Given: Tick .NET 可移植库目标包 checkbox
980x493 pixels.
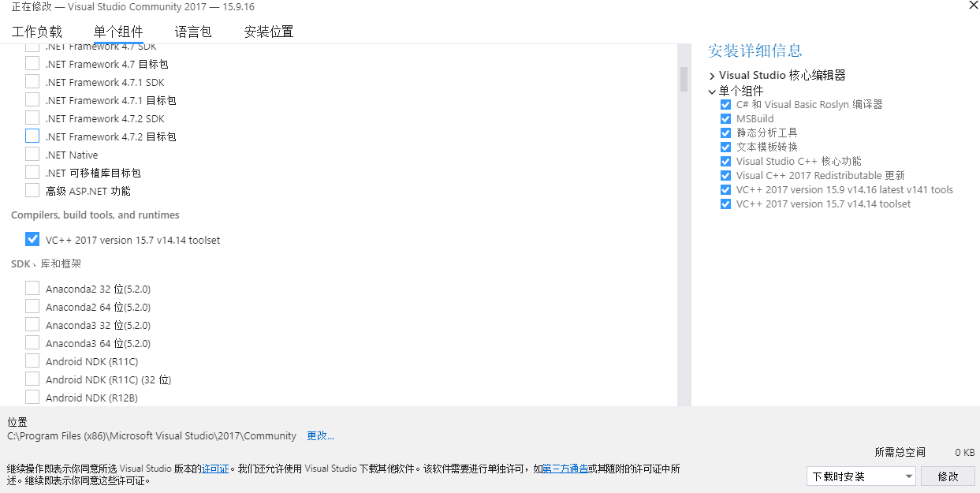Looking at the screenshot, I should 32,173.
